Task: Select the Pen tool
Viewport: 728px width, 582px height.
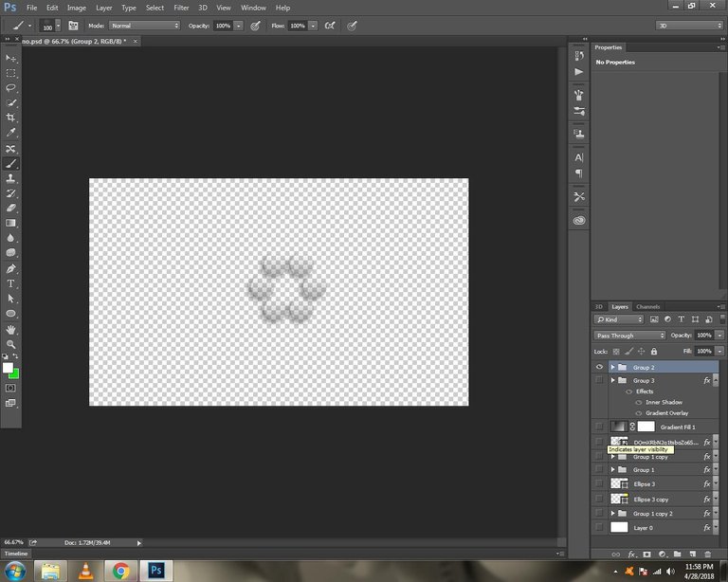Action: click(10, 268)
